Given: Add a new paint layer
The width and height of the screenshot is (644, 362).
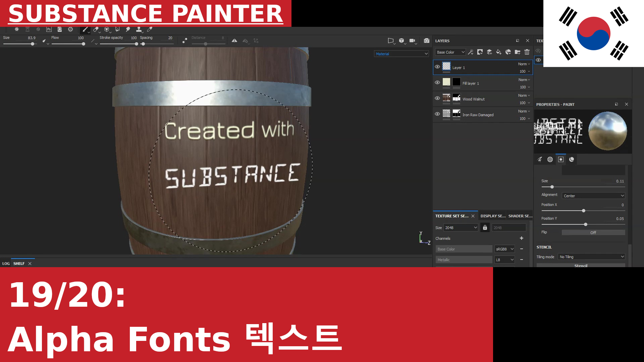Looking at the screenshot, I should click(x=489, y=52).
